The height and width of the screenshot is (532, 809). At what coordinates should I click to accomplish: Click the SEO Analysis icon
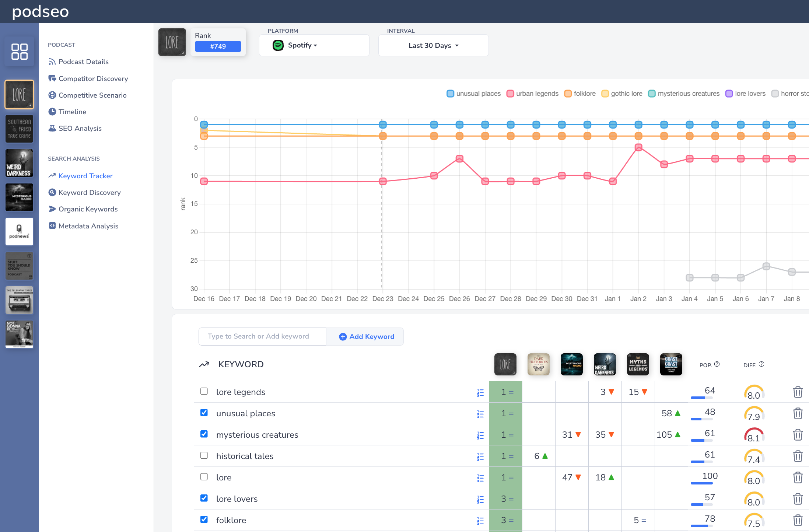(x=52, y=128)
